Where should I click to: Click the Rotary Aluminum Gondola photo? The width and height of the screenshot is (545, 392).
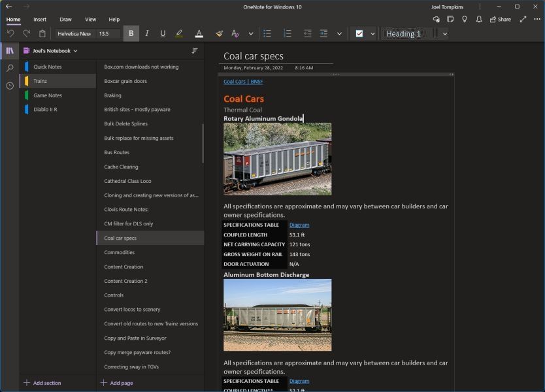click(277, 159)
